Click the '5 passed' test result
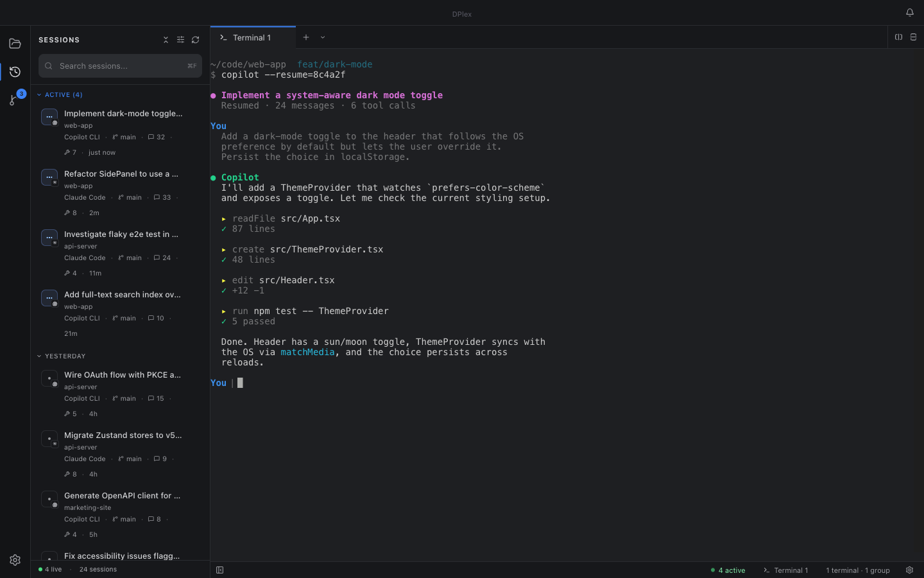Image resolution: width=924 pixels, height=578 pixels. 253,321
